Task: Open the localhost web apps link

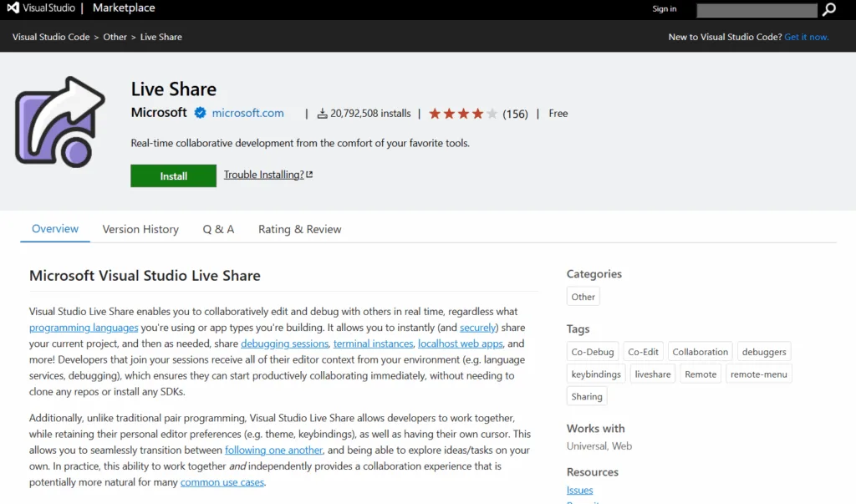Action: pos(461,344)
